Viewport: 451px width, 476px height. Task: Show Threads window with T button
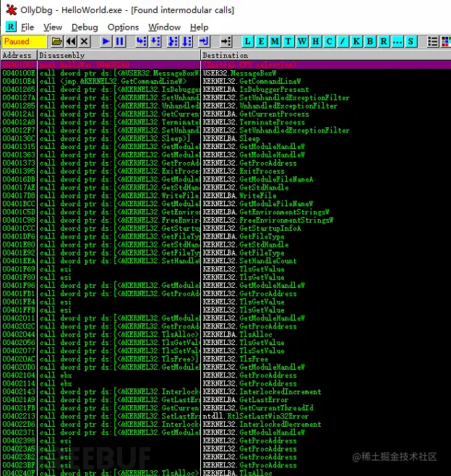(x=288, y=41)
